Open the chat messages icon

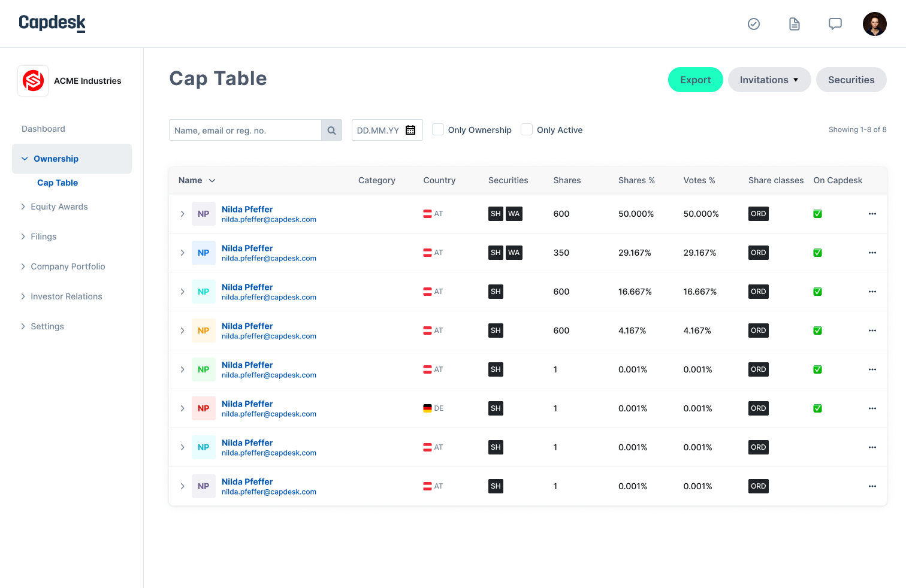pos(835,24)
